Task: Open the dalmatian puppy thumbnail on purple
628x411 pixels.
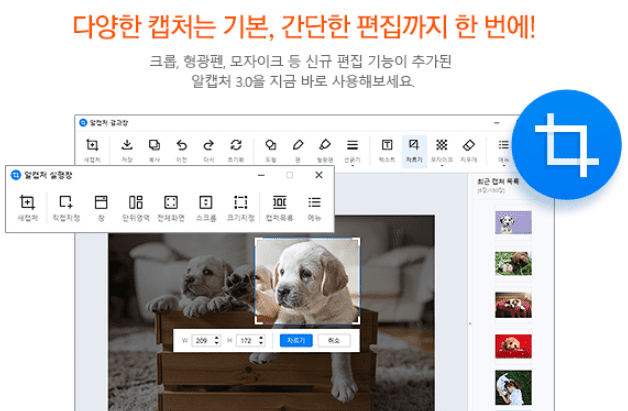Action: tap(513, 223)
